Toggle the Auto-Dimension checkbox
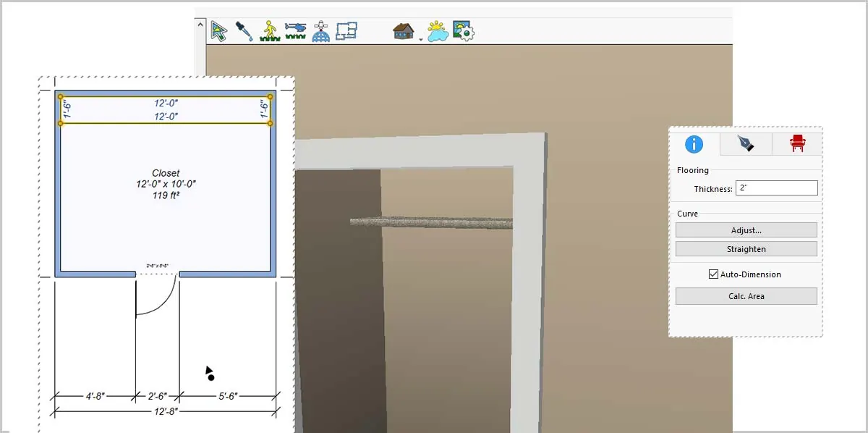 click(713, 274)
